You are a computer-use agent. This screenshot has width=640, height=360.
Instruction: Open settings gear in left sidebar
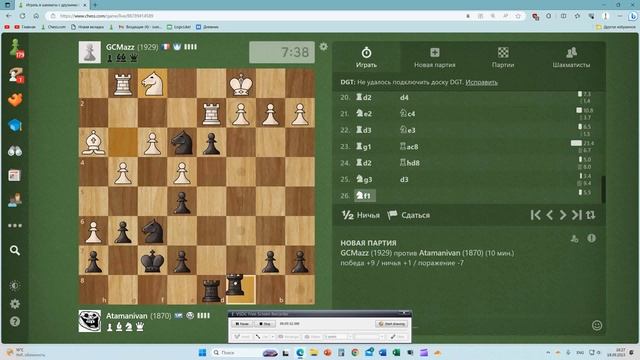click(15, 304)
